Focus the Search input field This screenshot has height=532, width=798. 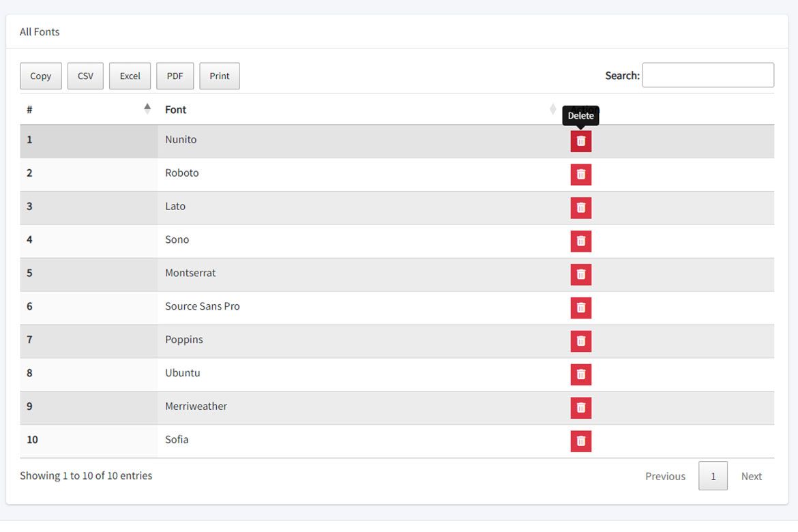[707, 75]
